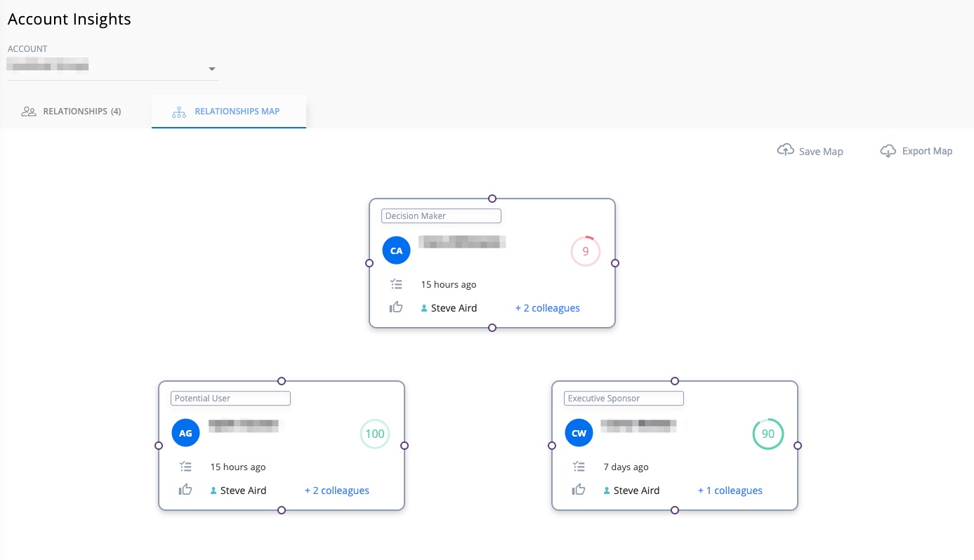The image size is (974, 560).
Task: Click task list icon on Executive Sponsor card
Action: coord(579,467)
